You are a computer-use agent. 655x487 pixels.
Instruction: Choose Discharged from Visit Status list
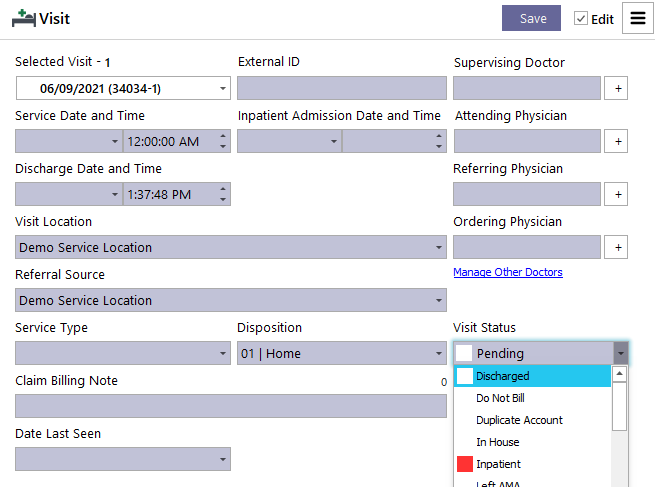pos(532,376)
